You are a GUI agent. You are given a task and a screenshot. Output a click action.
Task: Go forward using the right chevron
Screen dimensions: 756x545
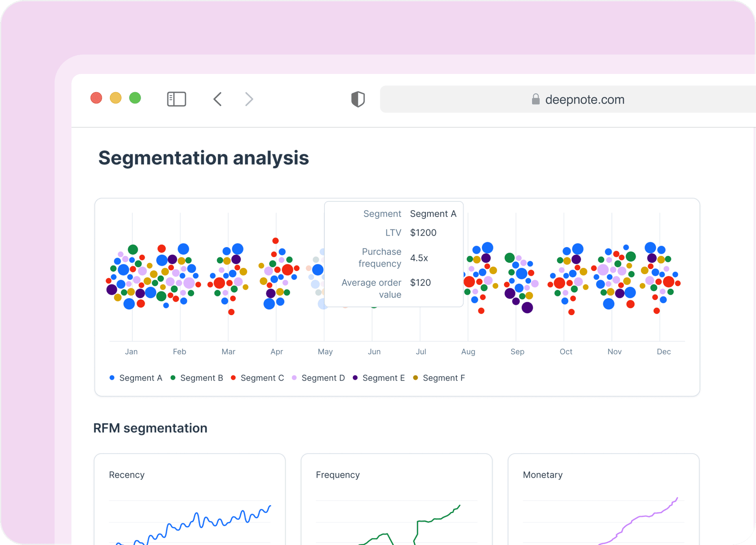249,99
